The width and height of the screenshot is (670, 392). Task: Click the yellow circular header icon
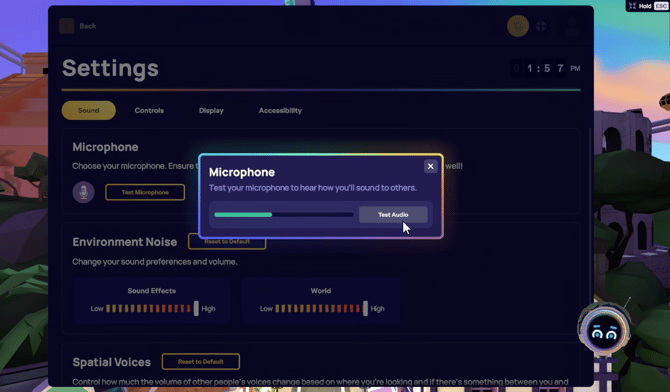click(518, 26)
